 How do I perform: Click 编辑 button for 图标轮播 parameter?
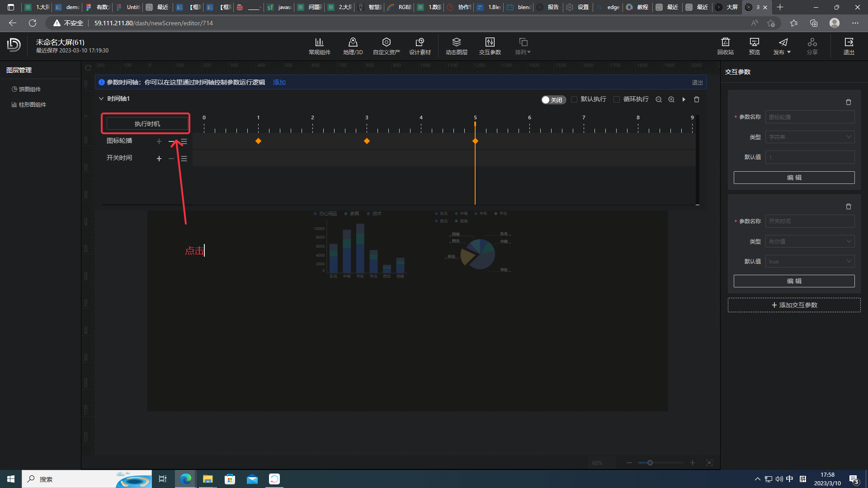click(x=794, y=178)
